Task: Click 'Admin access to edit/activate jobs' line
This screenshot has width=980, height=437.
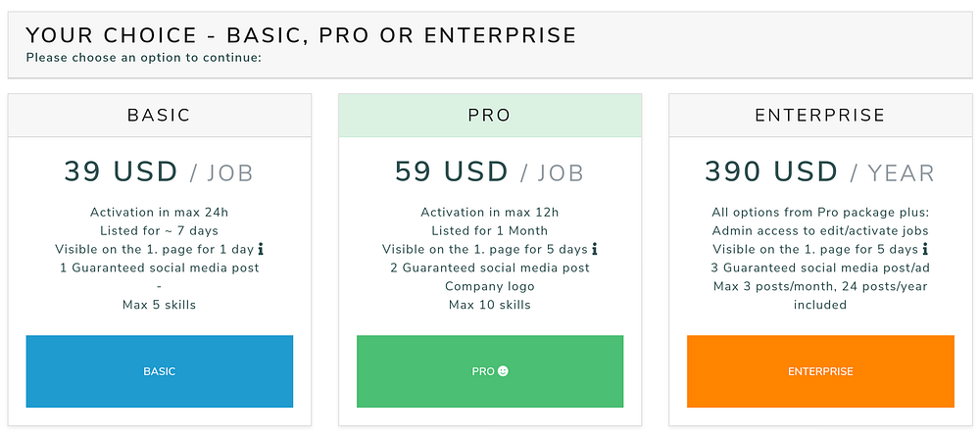Action: tap(820, 230)
